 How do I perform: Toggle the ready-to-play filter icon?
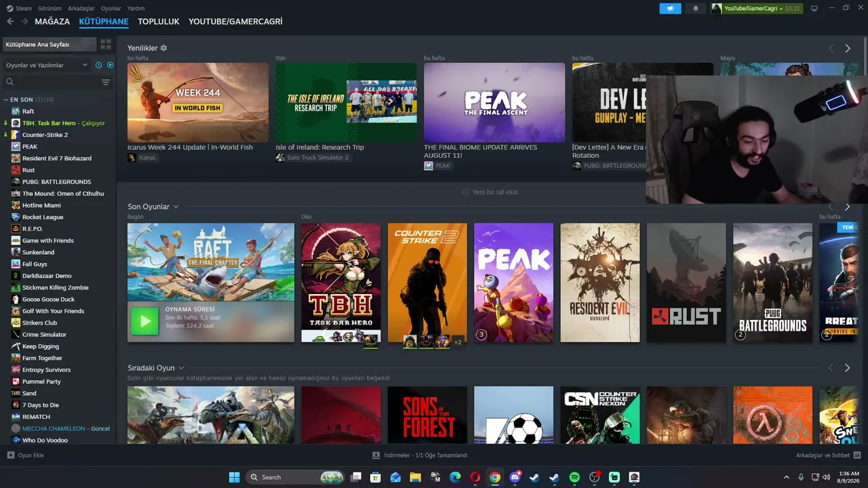click(x=111, y=65)
